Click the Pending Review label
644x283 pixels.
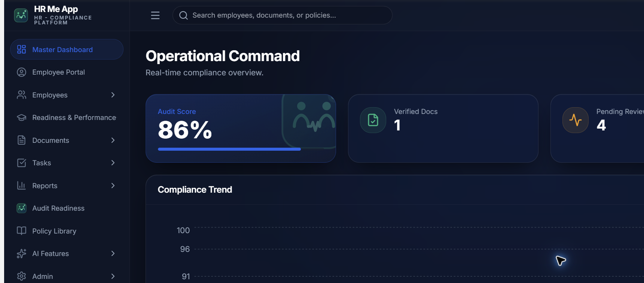pos(620,111)
